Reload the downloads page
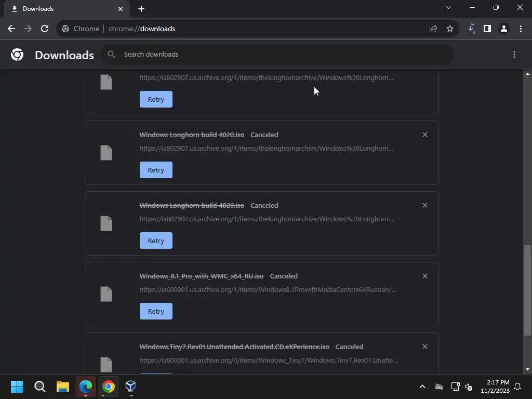The height and width of the screenshot is (399, 532). (45, 29)
